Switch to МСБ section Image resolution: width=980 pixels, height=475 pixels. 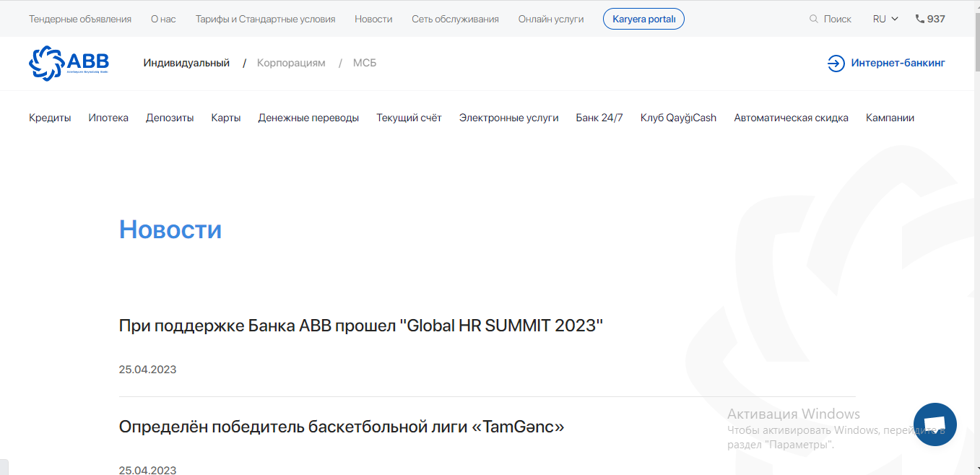click(x=365, y=63)
